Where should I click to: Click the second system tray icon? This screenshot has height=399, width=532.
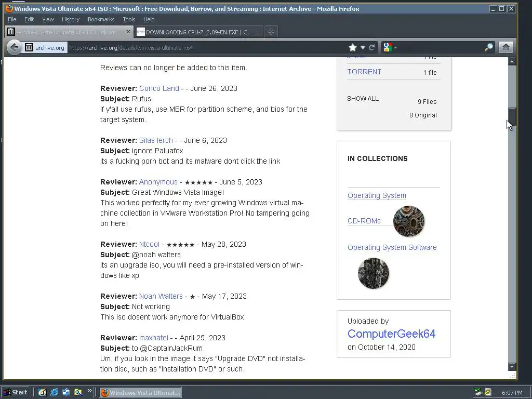click(x=488, y=392)
